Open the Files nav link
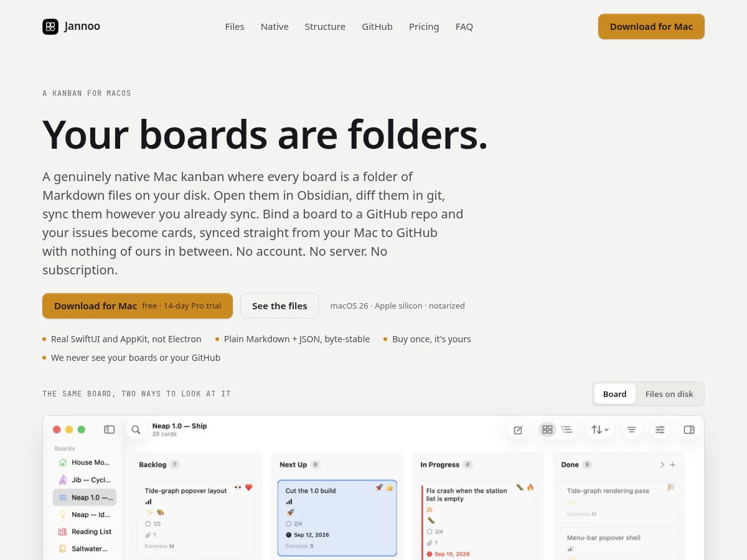 (235, 27)
